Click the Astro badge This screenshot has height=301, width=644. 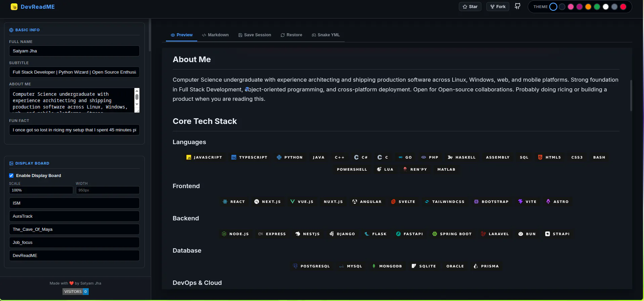tap(557, 202)
